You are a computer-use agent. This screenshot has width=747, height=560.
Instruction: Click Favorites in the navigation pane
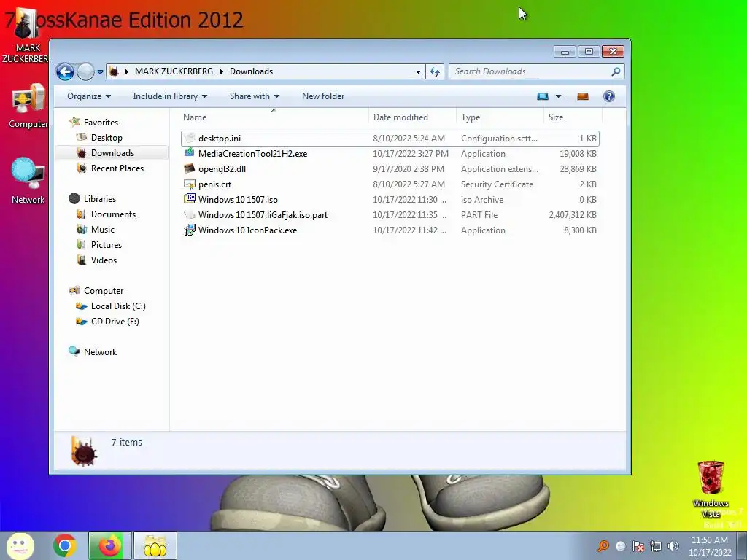101,122
